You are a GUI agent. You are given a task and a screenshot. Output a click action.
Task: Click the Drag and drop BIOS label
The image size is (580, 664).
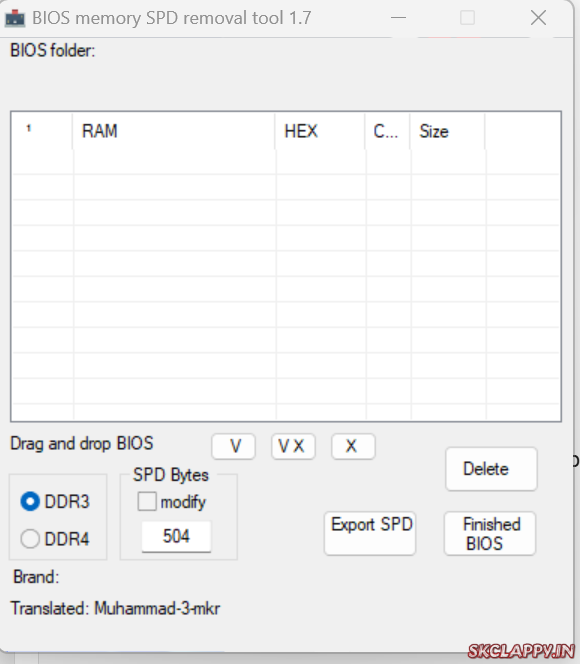(x=82, y=443)
